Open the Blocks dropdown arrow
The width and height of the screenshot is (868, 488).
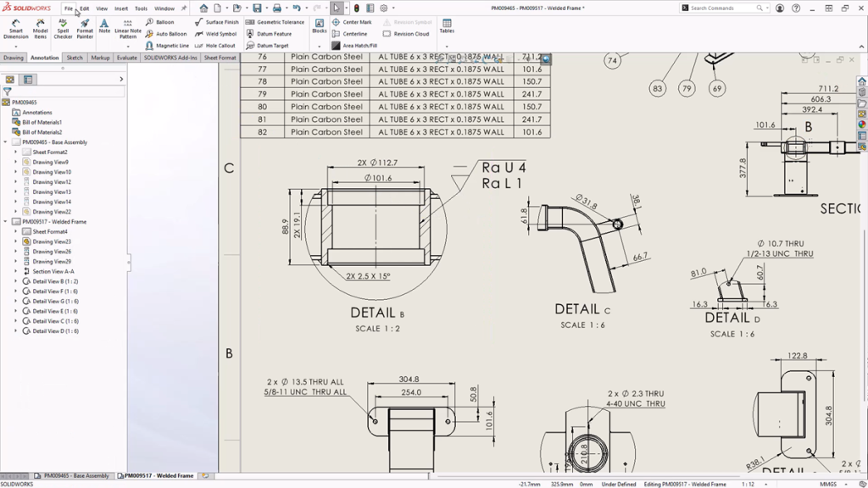pyautogui.click(x=320, y=46)
